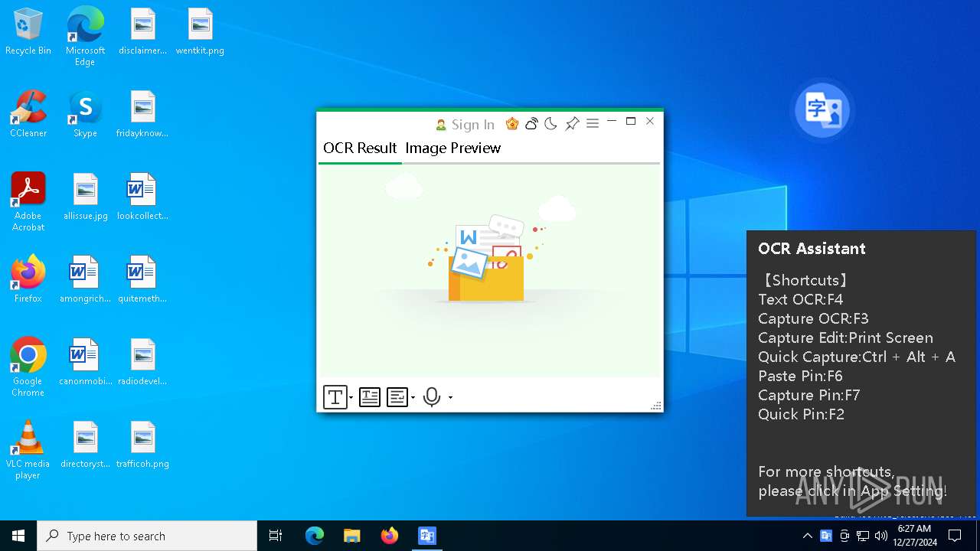The height and width of the screenshot is (551, 980).
Task: Select the Recycle Bin desktop icon
Action: tap(28, 33)
